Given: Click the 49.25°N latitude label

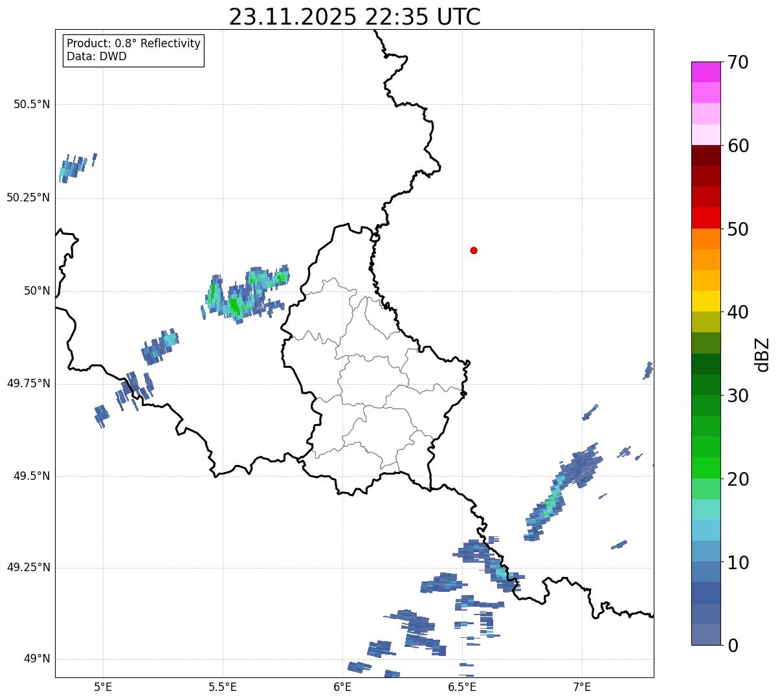Looking at the screenshot, I should [x=28, y=567].
